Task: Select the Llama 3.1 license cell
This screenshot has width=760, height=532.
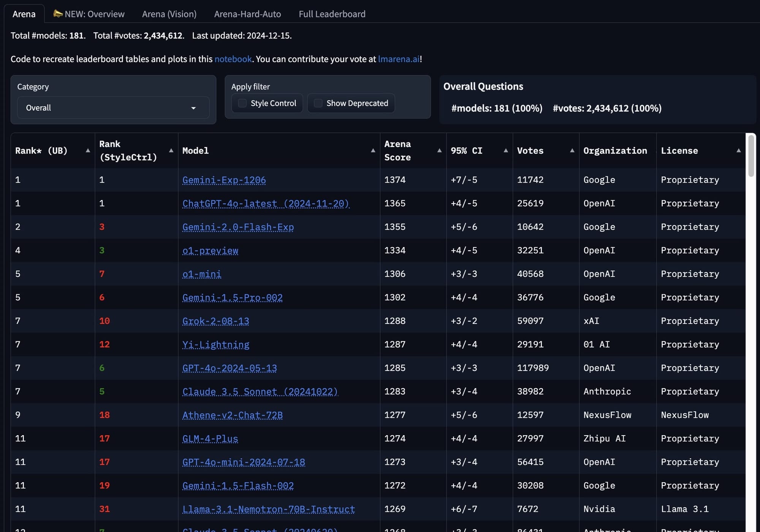Action: pos(701,509)
